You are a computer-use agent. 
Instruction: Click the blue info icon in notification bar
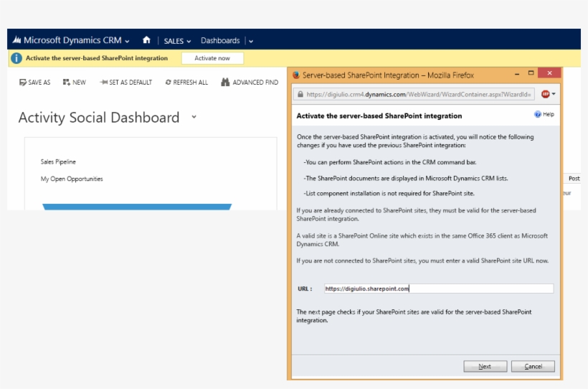(16, 58)
